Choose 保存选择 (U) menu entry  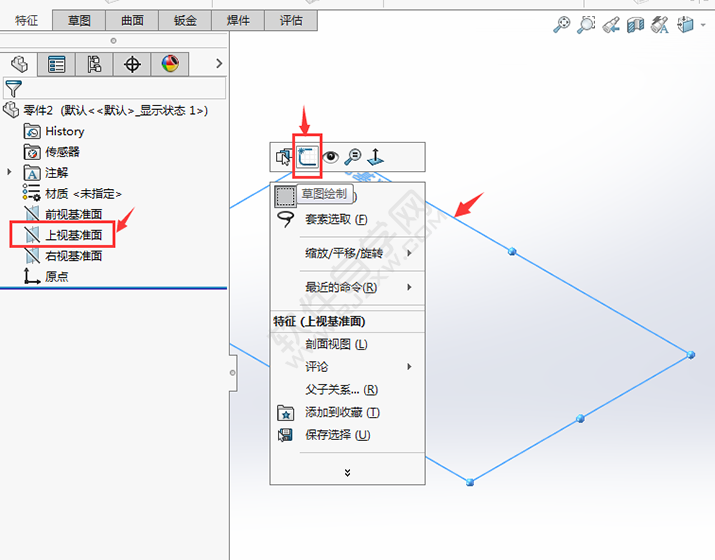point(347,435)
